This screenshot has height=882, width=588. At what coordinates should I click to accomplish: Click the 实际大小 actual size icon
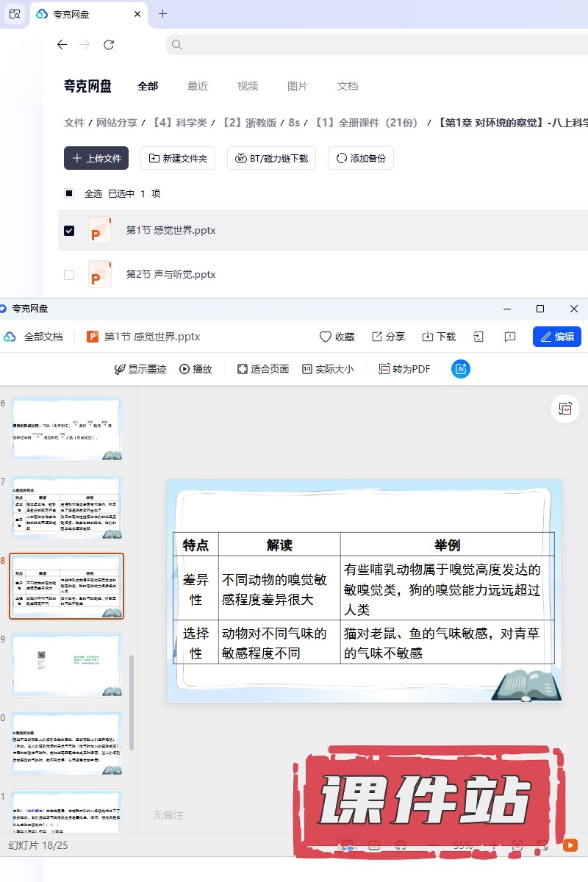tap(307, 369)
